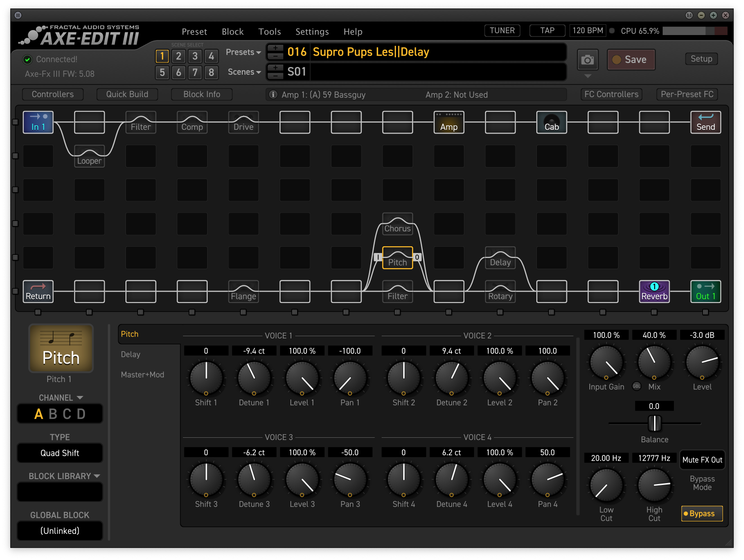
Task: Click the camera snapshot icon
Action: click(588, 60)
